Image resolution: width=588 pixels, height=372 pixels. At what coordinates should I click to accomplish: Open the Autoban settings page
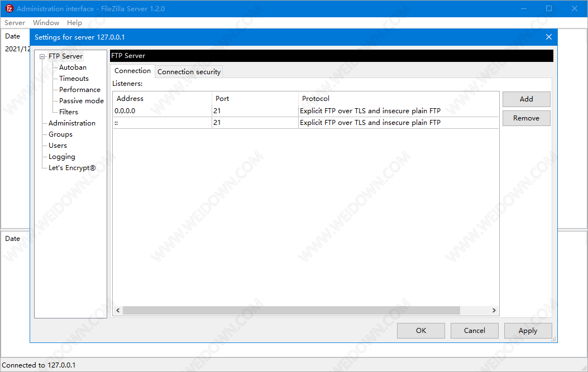coord(73,67)
